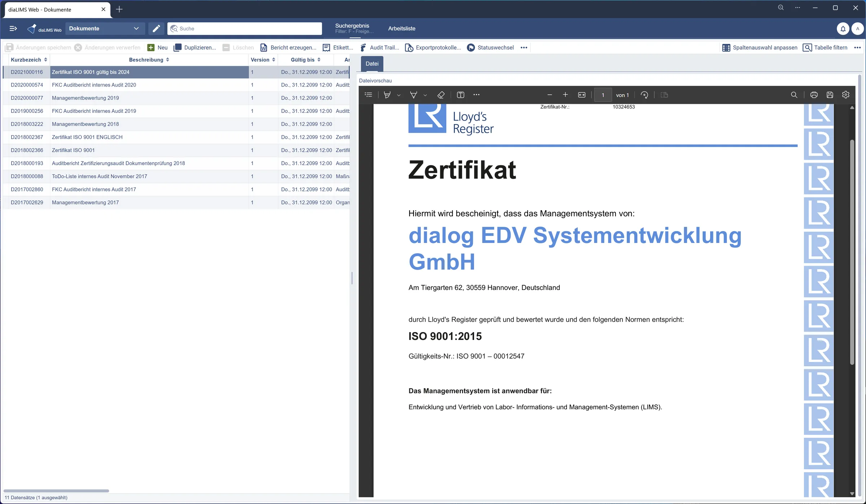Open the notifications bell
Image resolution: width=866 pixels, height=504 pixels.
coord(843,29)
